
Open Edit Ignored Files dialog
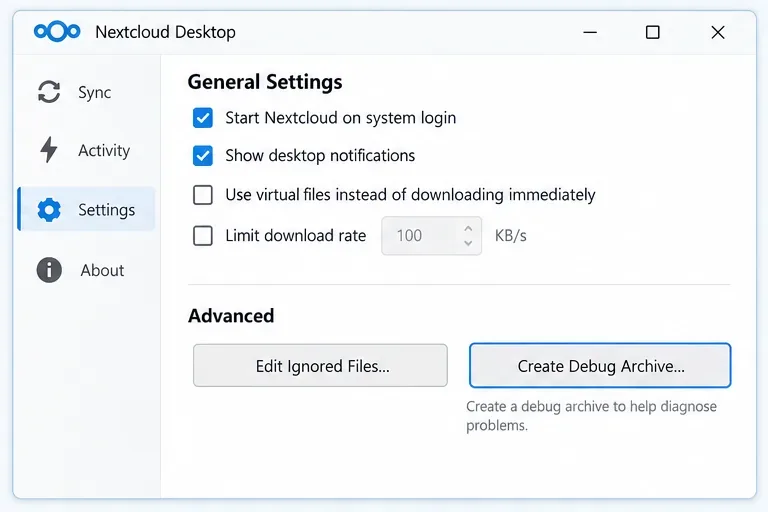pyautogui.click(x=320, y=366)
